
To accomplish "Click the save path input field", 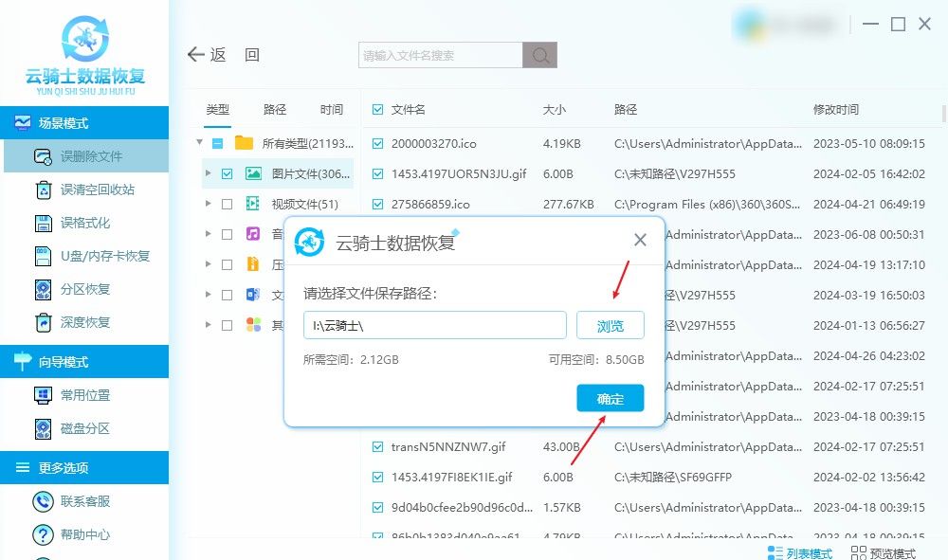I will [x=435, y=326].
